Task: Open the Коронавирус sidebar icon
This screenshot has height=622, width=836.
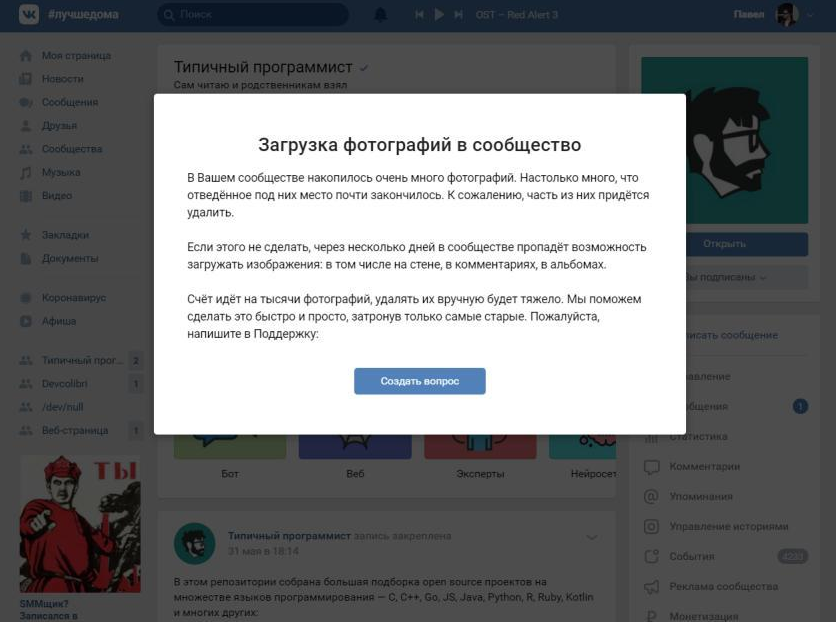Action: click(26, 297)
